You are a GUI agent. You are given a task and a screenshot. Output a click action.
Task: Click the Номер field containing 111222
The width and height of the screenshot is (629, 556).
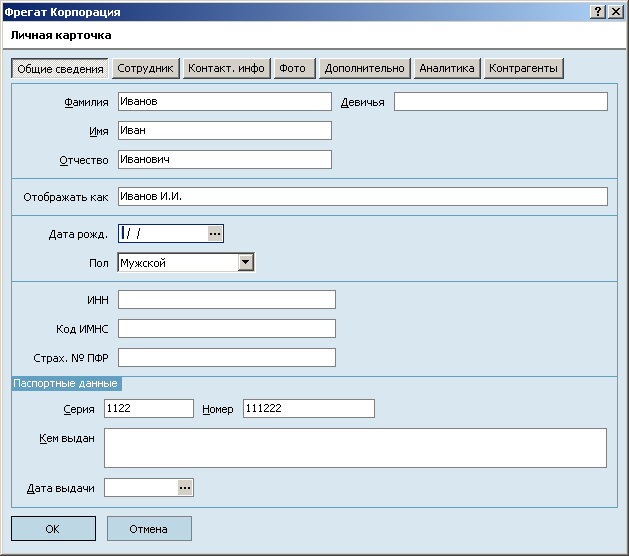tap(309, 408)
